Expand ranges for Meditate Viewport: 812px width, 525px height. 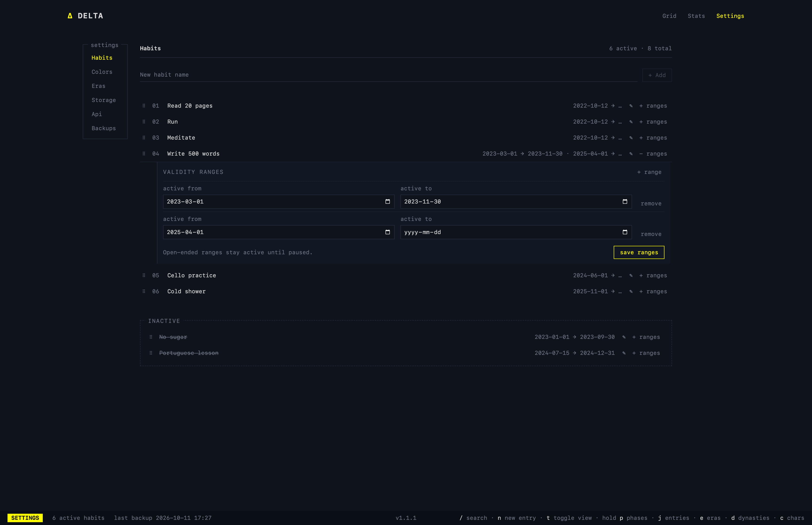coord(653,138)
